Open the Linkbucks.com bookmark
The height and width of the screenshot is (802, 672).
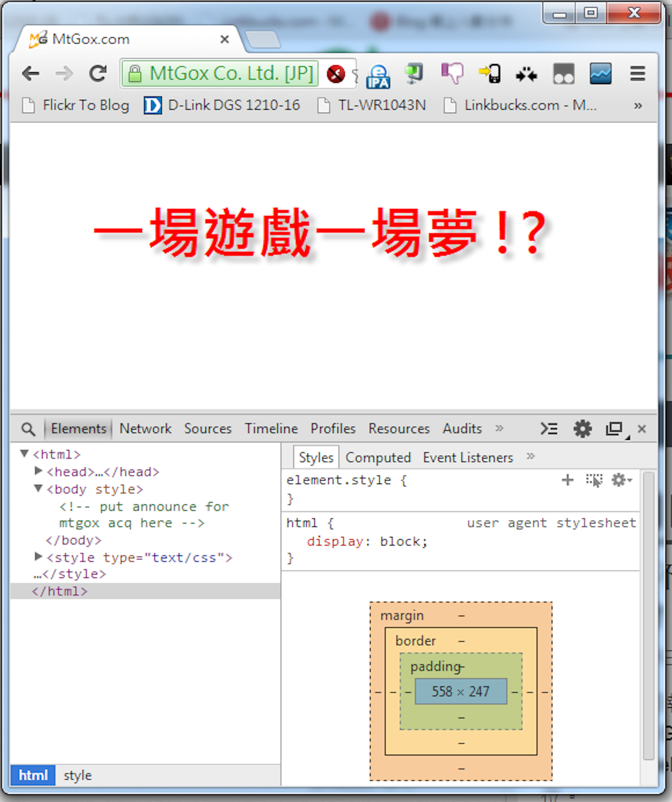point(520,105)
